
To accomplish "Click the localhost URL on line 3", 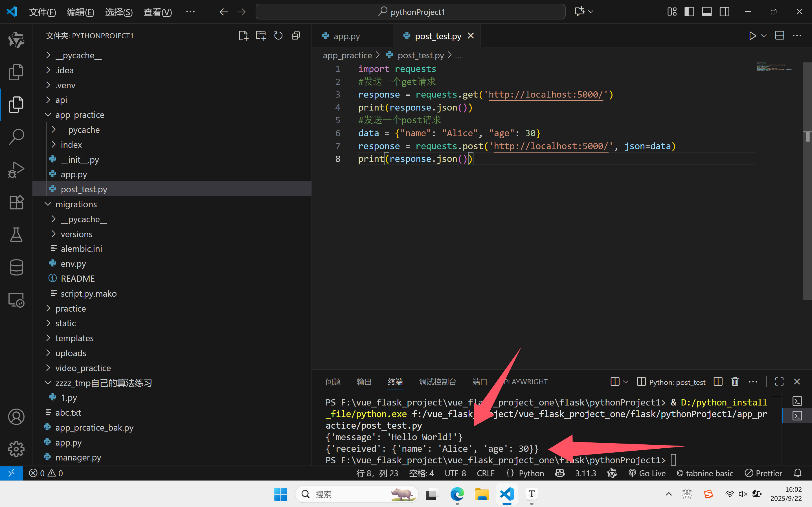I will [x=545, y=94].
